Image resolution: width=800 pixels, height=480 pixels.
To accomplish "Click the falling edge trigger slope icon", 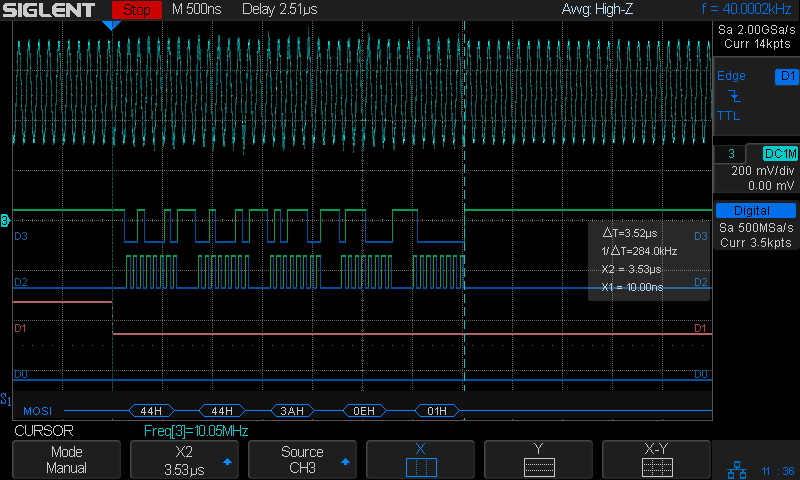I will [x=735, y=96].
